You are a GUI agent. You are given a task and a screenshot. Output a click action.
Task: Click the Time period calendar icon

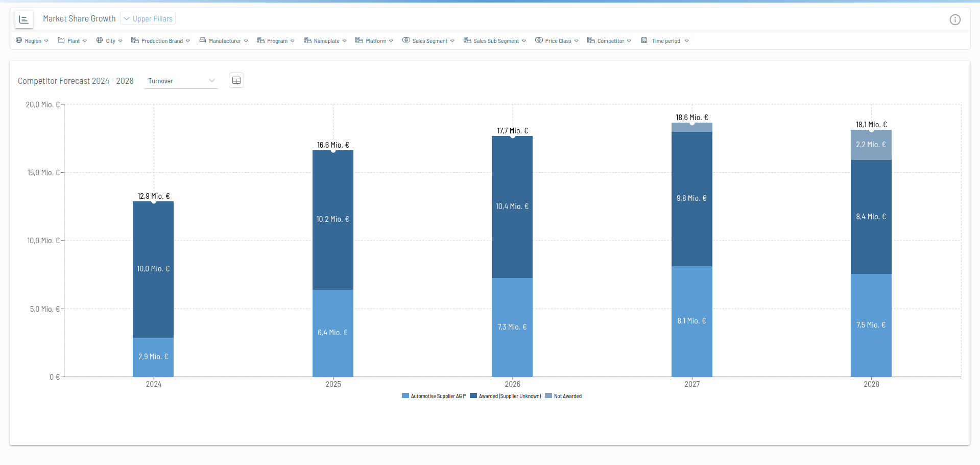644,40
